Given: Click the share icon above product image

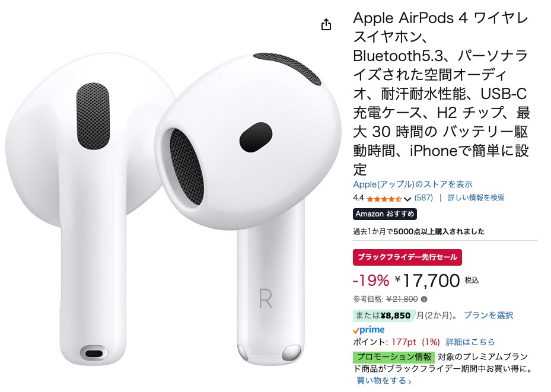Looking at the screenshot, I should [x=326, y=24].
